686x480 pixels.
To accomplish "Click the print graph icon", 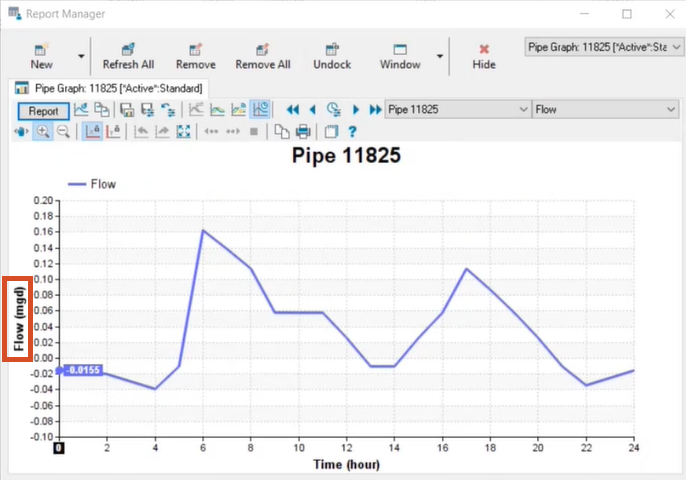I will click(x=303, y=131).
